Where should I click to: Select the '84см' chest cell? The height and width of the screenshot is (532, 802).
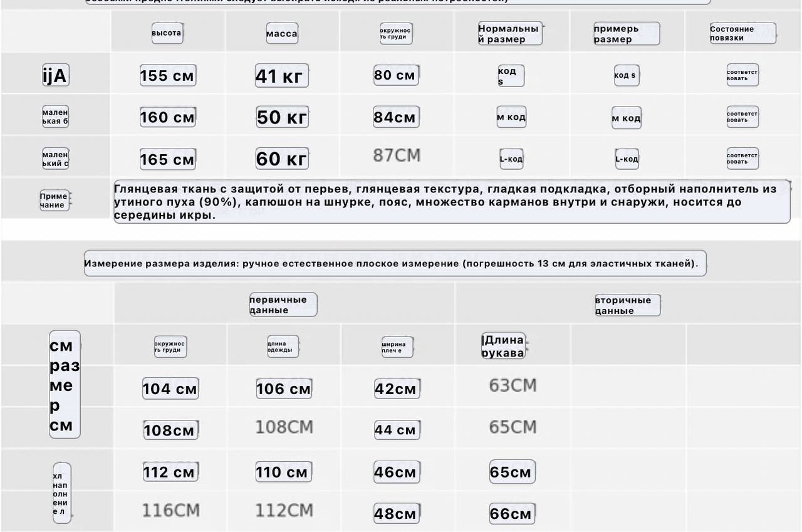(396, 117)
